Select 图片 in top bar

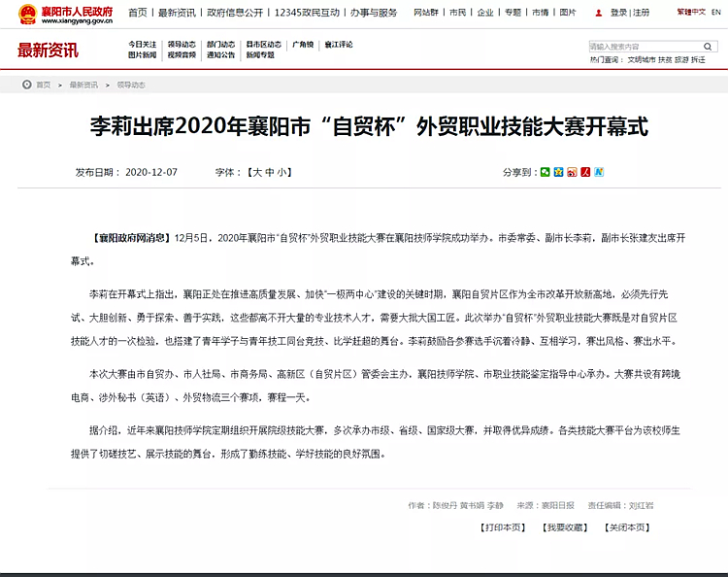[x=568, y=13]
